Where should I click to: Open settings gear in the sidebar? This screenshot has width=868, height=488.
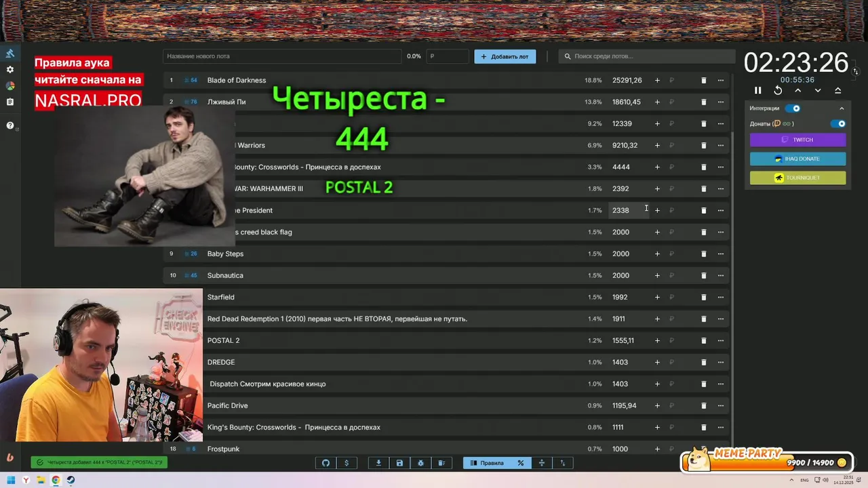pyautogui.click(x=10, y=70)
